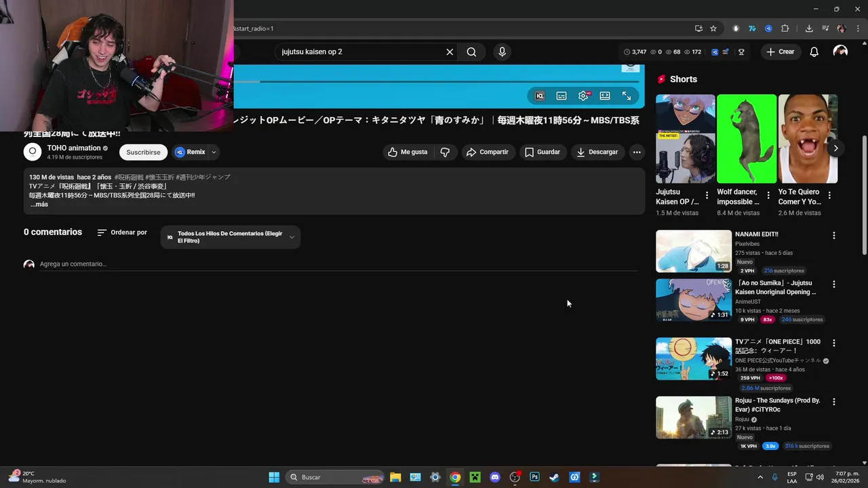Expand description with ...más
Image resolution: width=868 pixels, height=488 pixels.
pos(39,204)
